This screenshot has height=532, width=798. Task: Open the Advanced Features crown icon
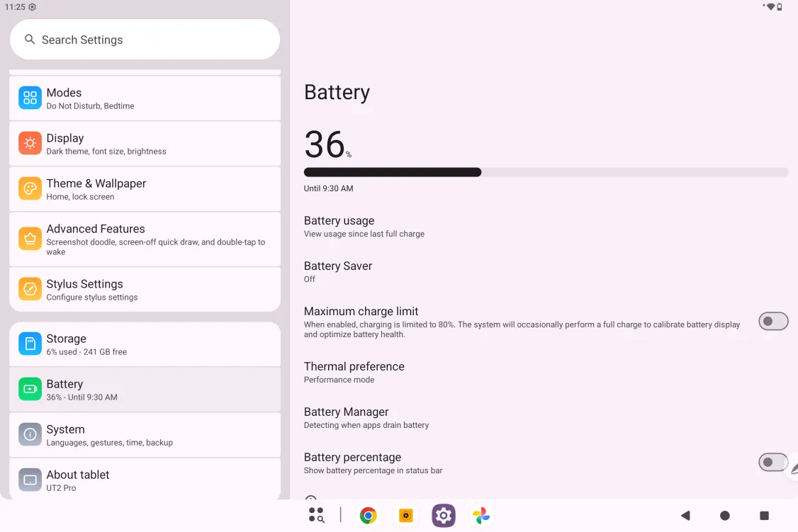pos(30,239)
